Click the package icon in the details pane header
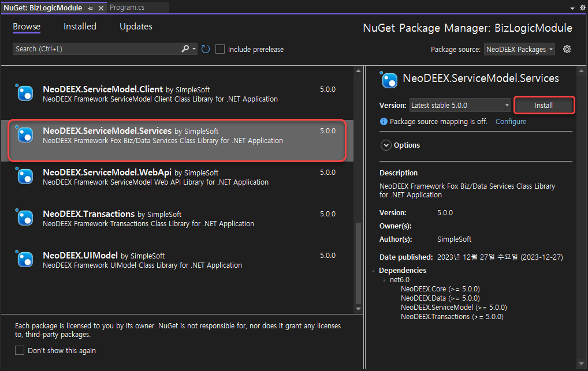This screenshot has width=588, height=371. (389, 80)
